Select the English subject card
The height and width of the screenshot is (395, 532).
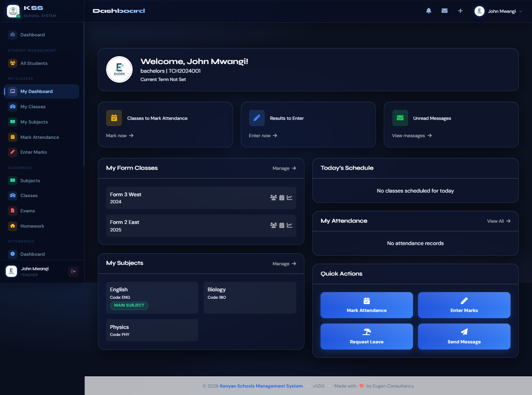tap(152, 297)
